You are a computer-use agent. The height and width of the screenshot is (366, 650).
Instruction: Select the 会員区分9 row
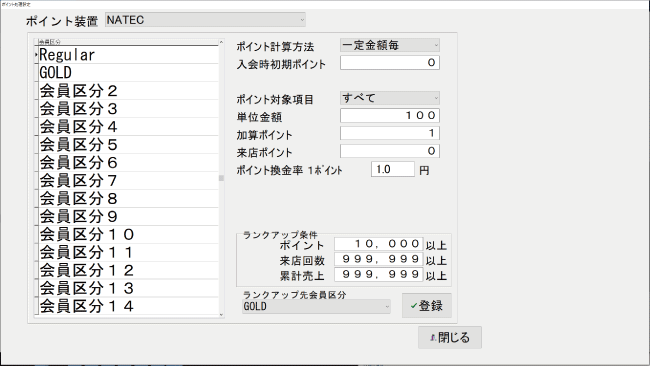pyautogui.click(x=129, y=216)
